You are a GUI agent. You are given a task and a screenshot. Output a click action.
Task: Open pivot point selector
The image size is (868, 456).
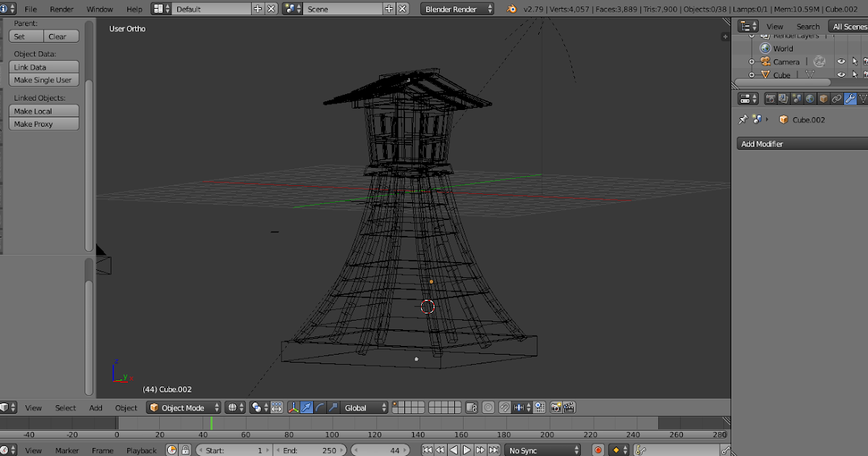click(260, 408)
